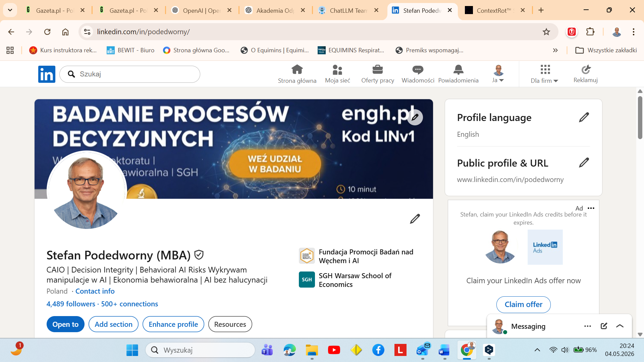Open Reklamuj advertise icon

pos(586,70)
